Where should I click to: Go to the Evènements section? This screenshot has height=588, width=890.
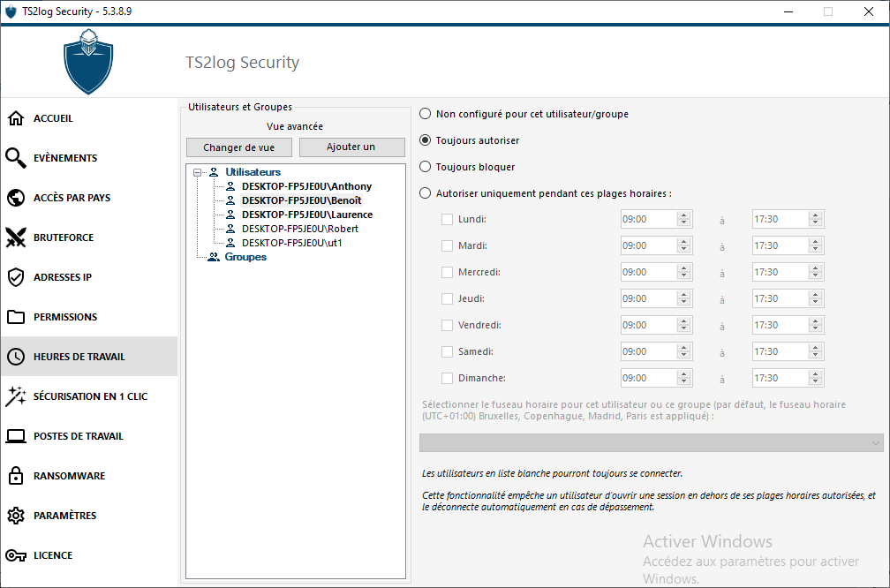(x=89, y=158)
